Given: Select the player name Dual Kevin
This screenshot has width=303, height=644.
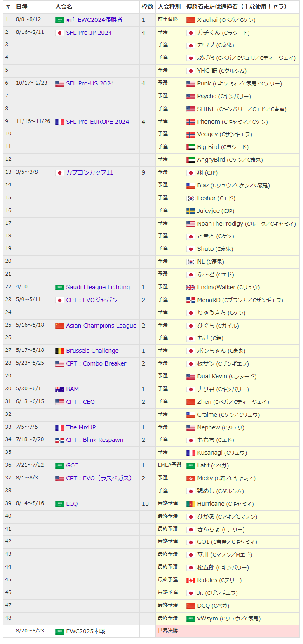Looking at the screenshot, I should (212, 376).
